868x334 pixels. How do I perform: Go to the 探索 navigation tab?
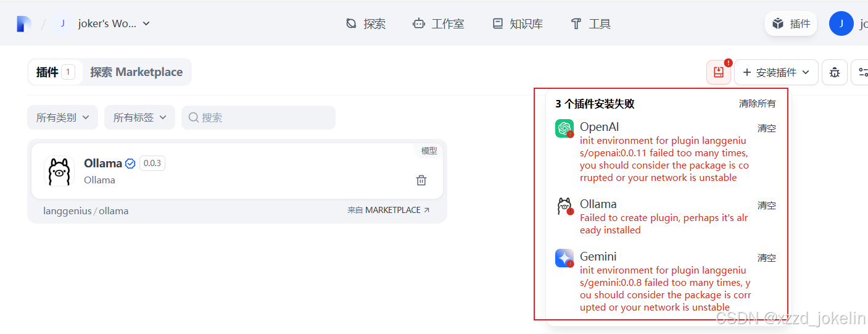(366, 23)
